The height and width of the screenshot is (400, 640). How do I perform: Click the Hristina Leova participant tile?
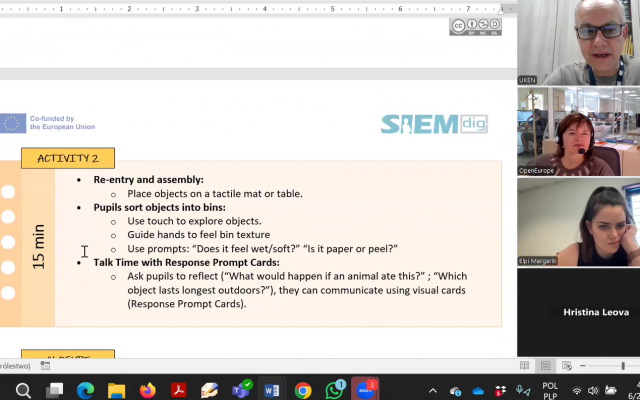(x=578, y=312)
